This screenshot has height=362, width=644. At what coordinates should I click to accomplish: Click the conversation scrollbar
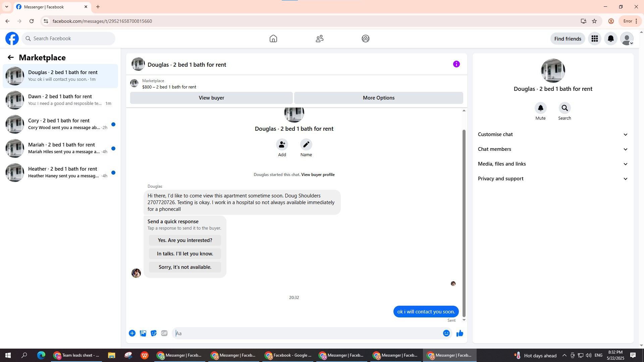tap(464, 223)
